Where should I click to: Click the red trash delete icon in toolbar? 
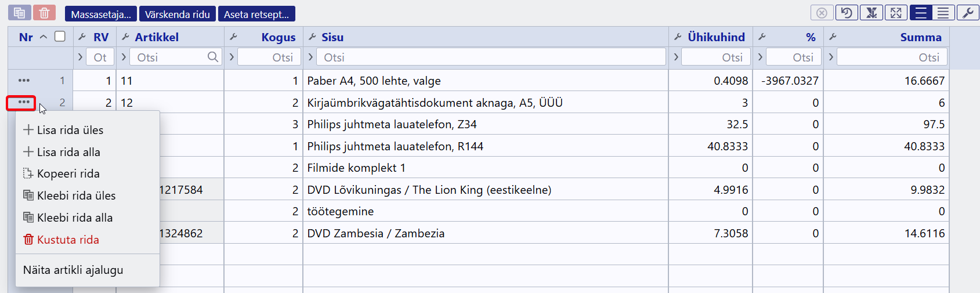pos(44,13)
